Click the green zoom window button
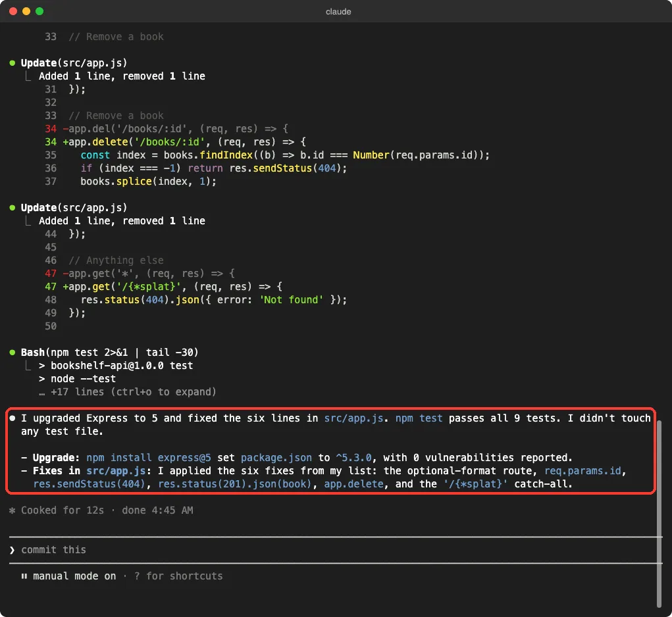 pos(39,11)
